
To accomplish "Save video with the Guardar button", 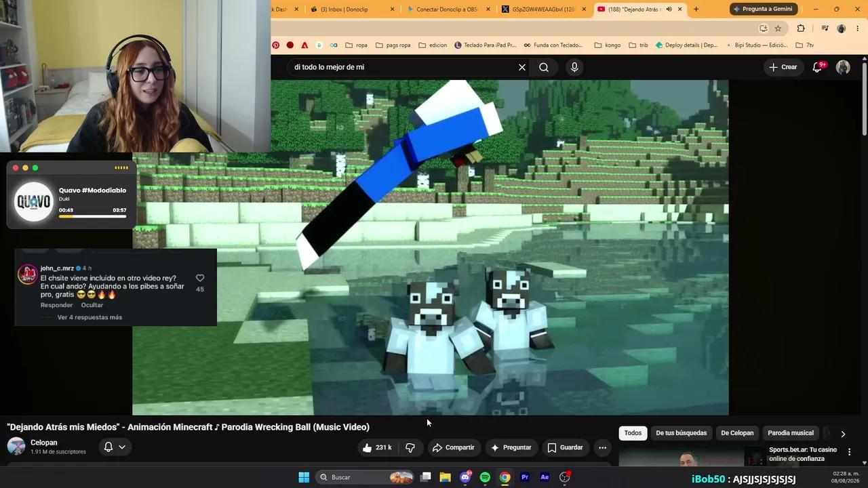I will click(x=565, y=447).
